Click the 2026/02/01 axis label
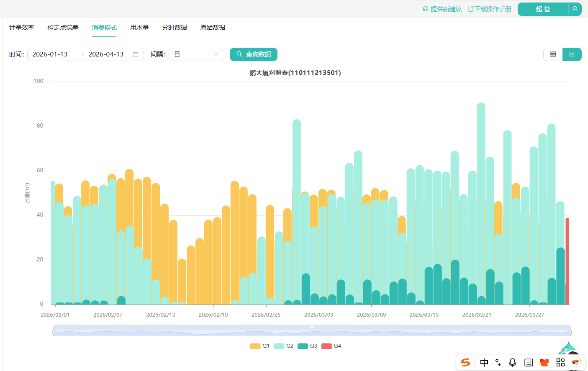Screen dimensions: 588x371 coord(55,315)
